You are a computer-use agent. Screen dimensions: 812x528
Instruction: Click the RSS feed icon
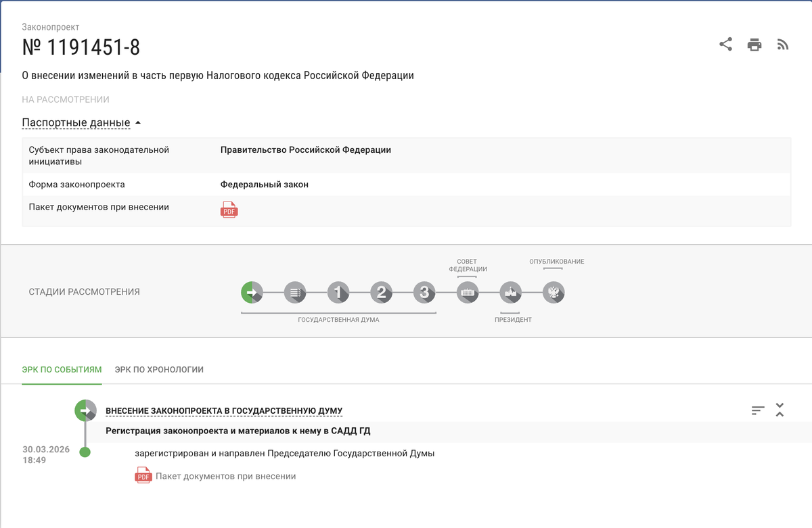point(782,44)
